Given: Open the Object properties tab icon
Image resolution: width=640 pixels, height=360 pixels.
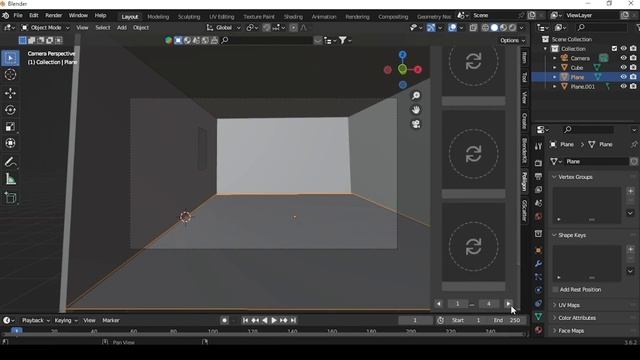Looking at the screenshot, I should coord(538,250).
